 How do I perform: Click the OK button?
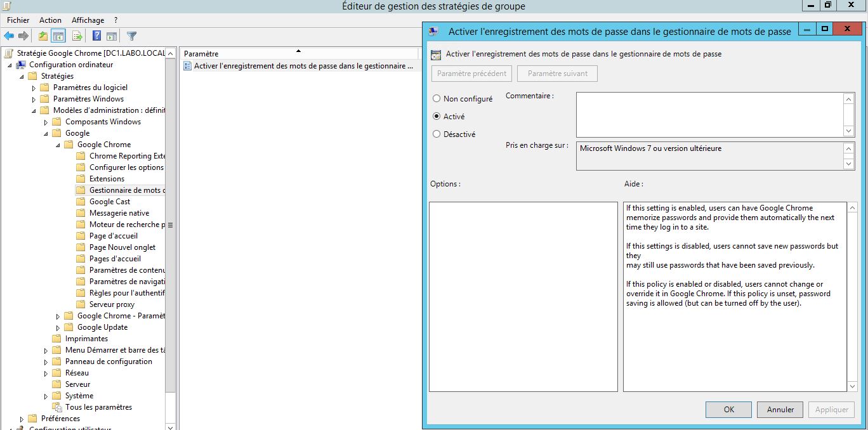pyautogui.click(x=728, y=410)
